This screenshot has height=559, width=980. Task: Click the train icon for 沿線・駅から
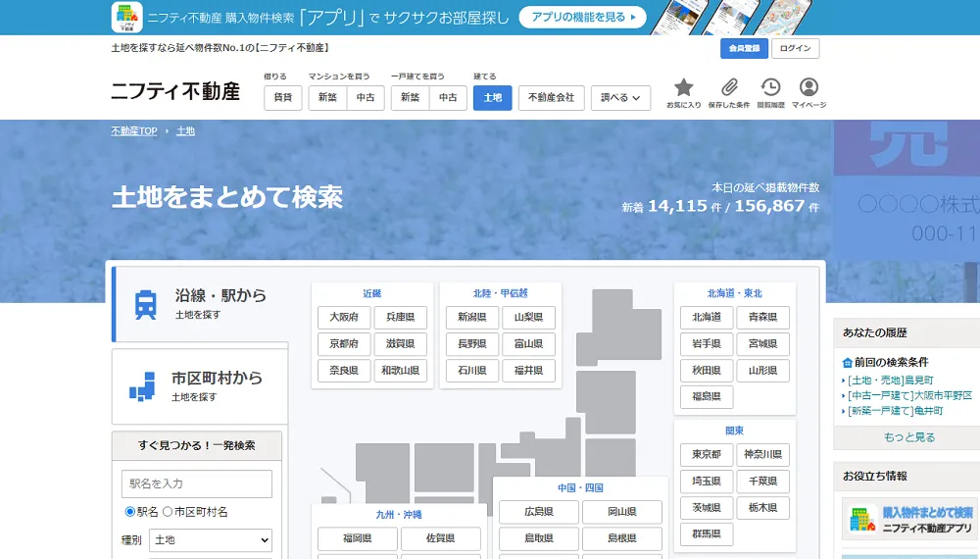[146, 305]
